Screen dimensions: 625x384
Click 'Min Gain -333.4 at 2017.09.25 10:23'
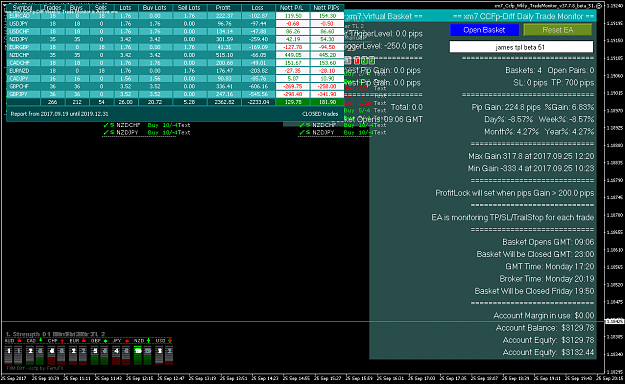pos(531,169)
